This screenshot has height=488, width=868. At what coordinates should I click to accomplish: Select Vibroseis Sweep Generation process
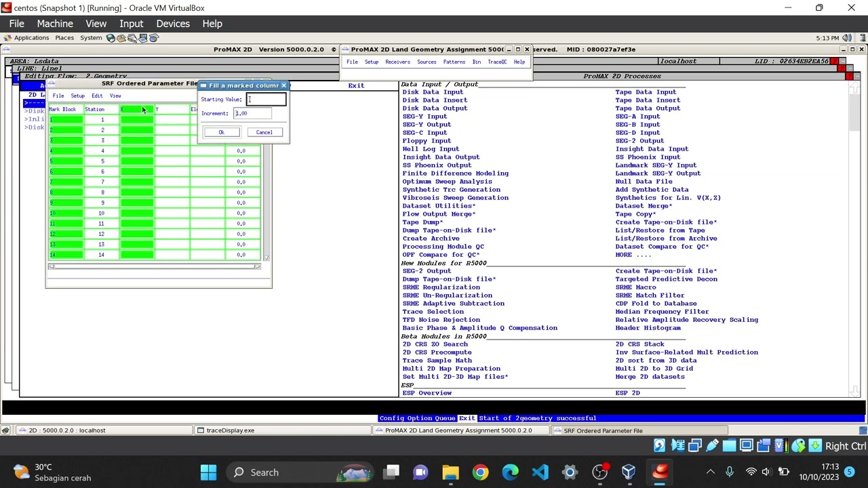tap(455, 198)
